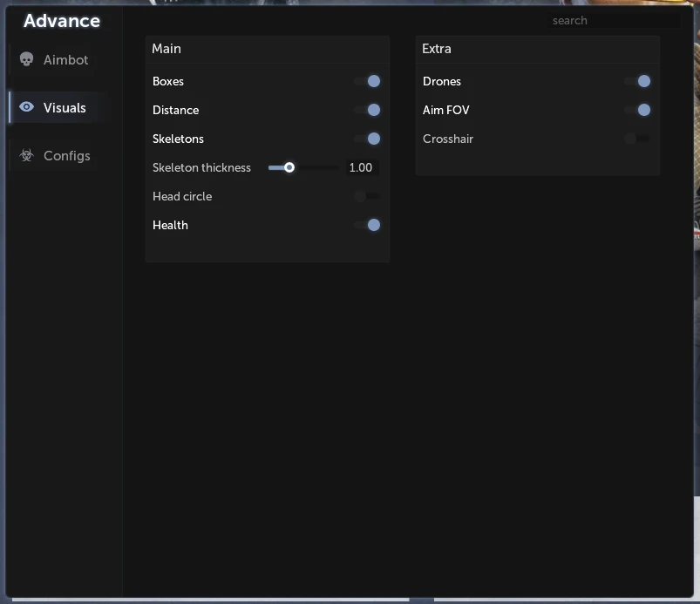
Task: Click the skull icon for Aimbot
Action: pos(27,59)
